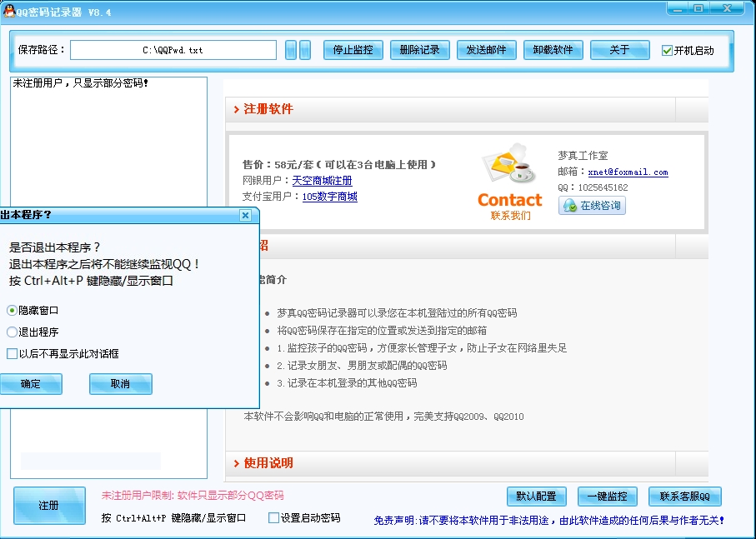Click the large 注册 button
The width and height of the screenshot is (756, 539).
pos(49,506)
